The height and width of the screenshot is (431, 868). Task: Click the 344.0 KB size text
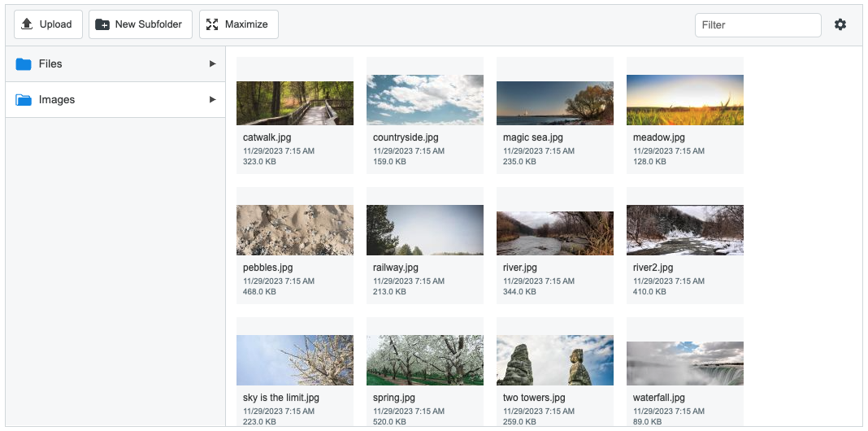coord(520,292)
